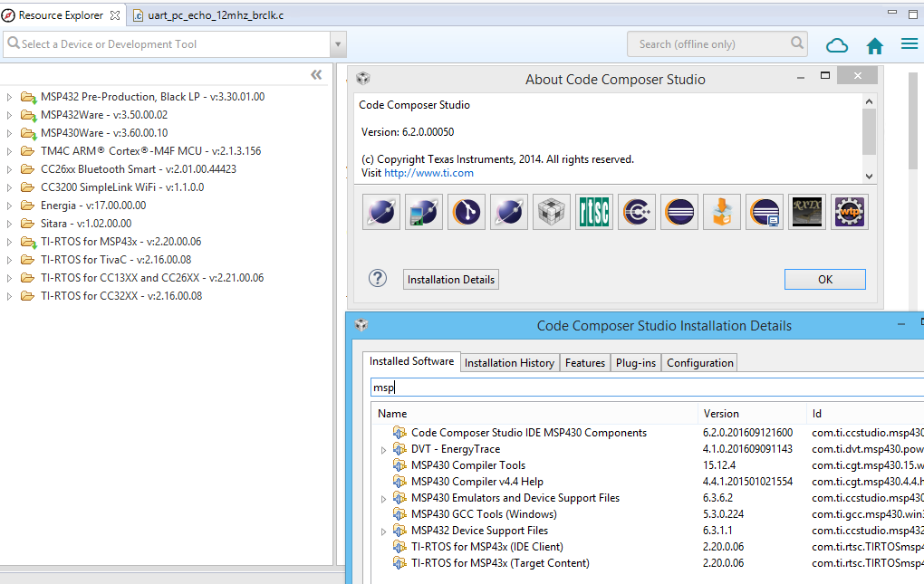Click the About text scrollbar thumb
Screen dimensions: 924x584
870,132
